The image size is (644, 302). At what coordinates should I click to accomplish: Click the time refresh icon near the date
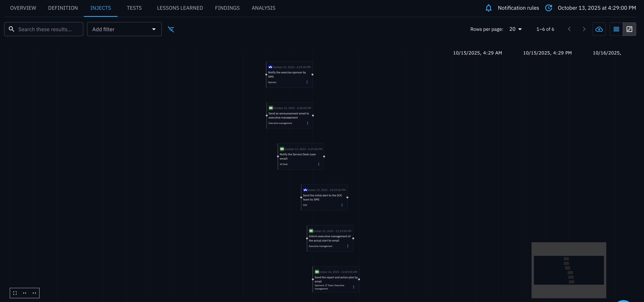click(x=549, y=8)
